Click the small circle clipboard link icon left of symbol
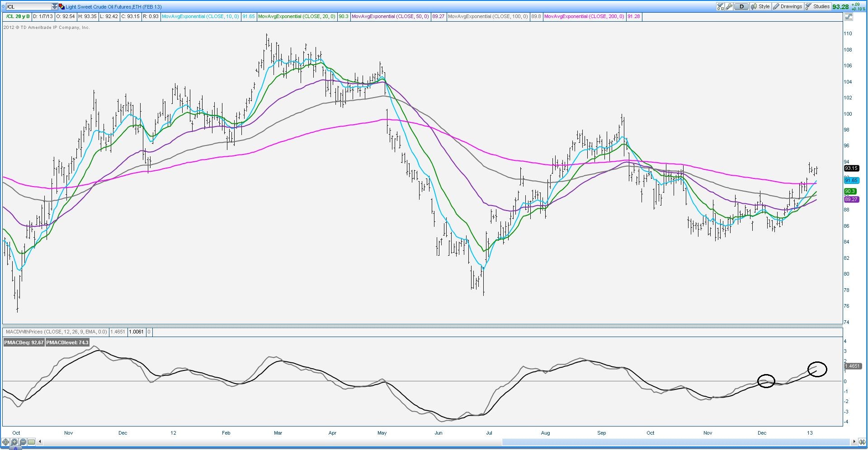868x450 pixels. coord(3,7)
